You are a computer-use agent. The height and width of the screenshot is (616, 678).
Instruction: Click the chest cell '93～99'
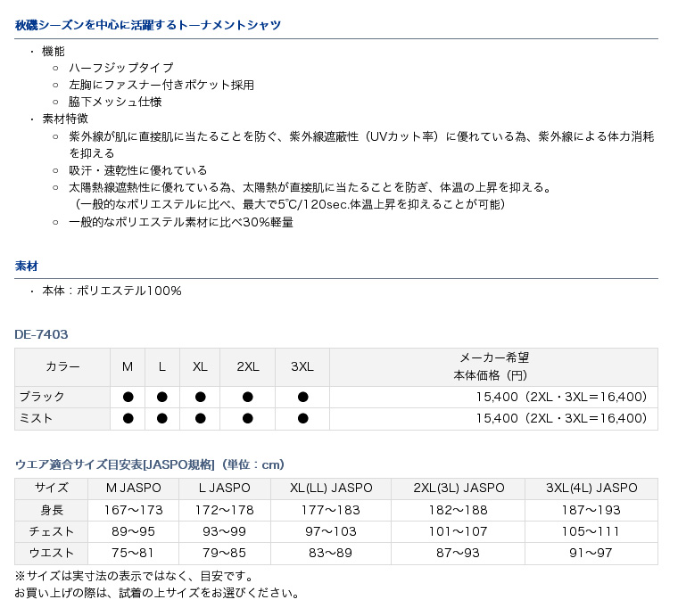225,532
